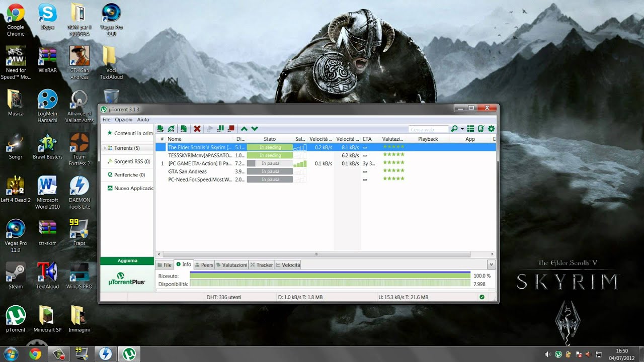
Task: Click the Add Torrent toolbar icon
Action: 160,129
